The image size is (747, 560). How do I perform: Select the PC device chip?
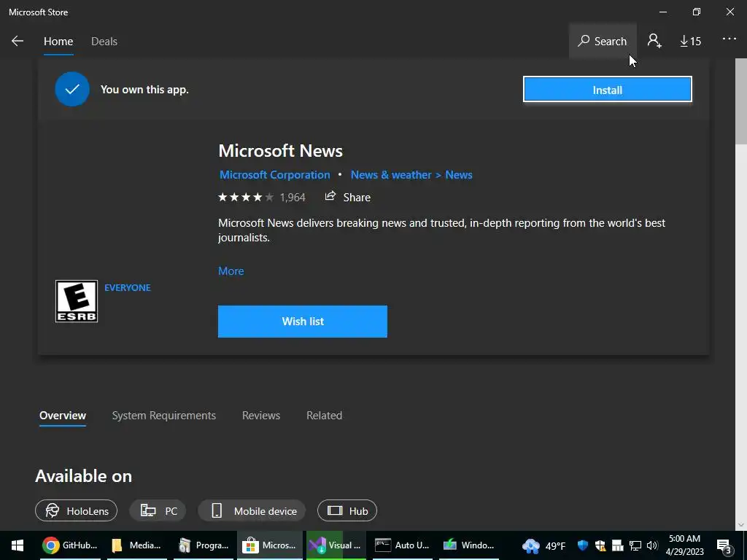[x=158, y=511]
